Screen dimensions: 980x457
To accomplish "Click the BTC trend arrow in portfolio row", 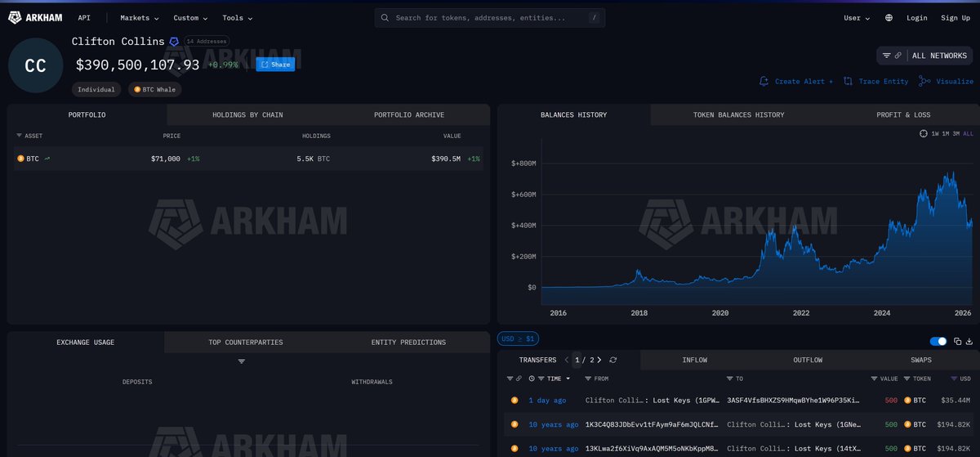I will pos(47,159).
